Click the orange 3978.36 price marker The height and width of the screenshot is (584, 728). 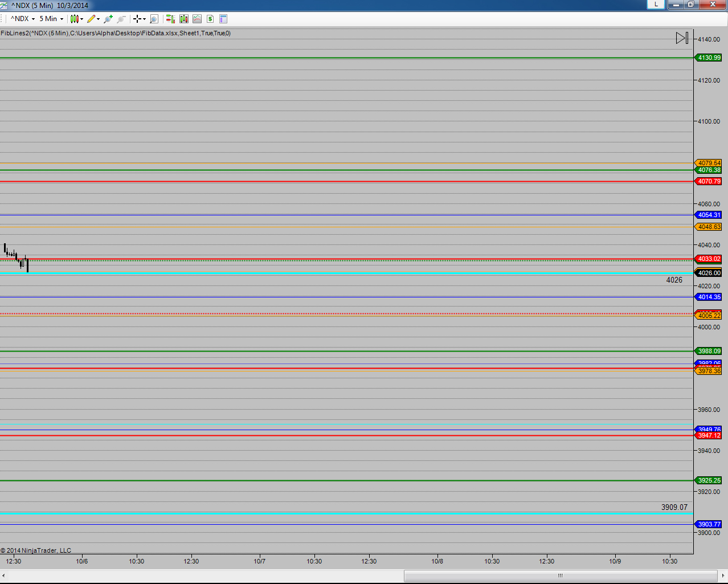[x=708, y=371]
